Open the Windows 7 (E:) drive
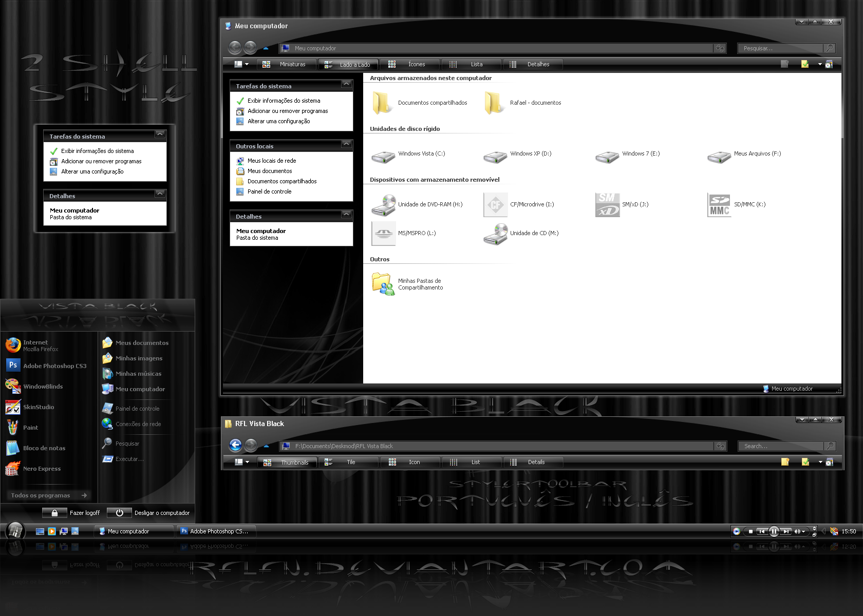 tap(628, 156)
